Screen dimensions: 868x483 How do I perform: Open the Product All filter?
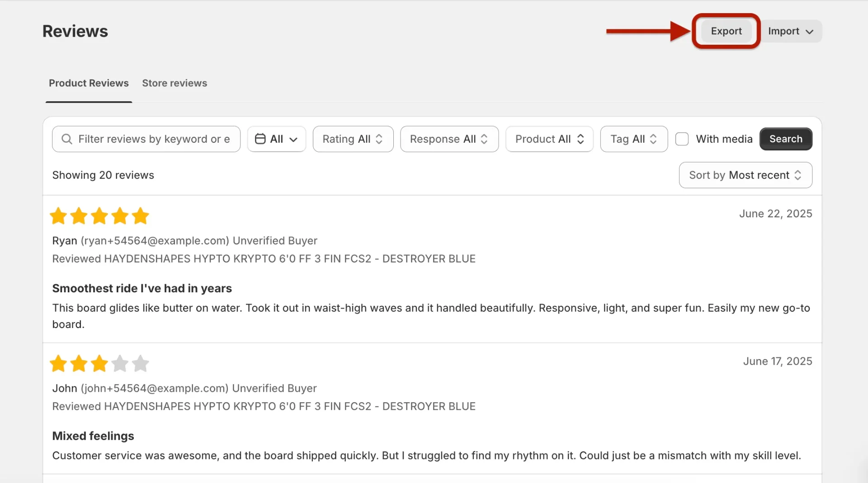(549, 139)
